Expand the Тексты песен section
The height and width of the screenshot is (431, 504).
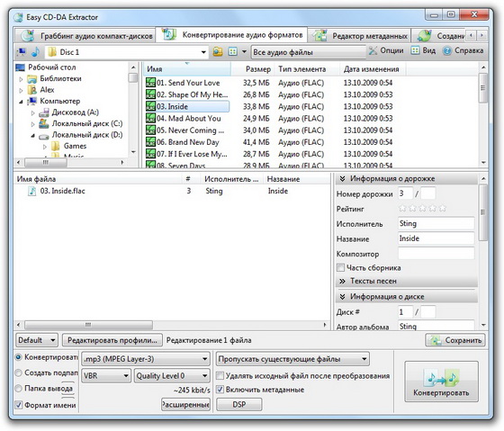(x=342, y=282)
